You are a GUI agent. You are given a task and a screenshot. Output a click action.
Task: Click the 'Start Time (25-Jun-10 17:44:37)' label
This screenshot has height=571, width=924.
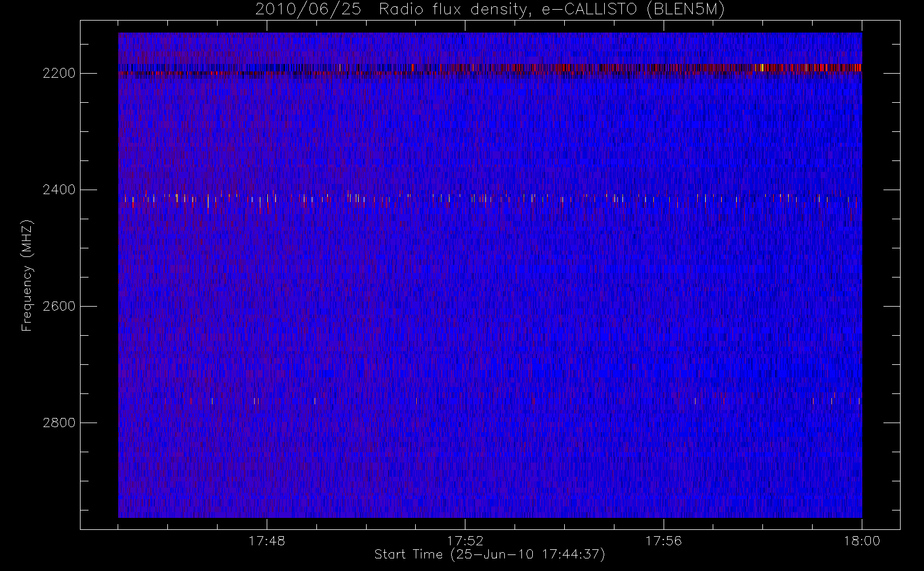point(489,554)
